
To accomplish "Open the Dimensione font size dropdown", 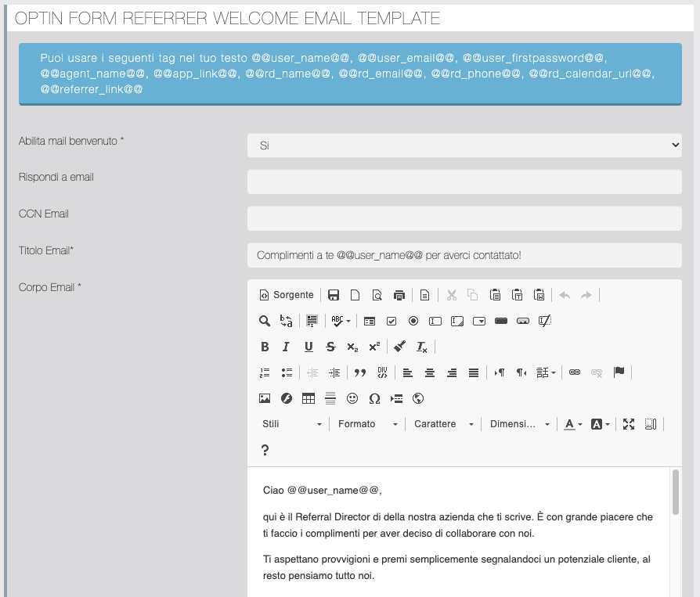I will tap(520, 424).
